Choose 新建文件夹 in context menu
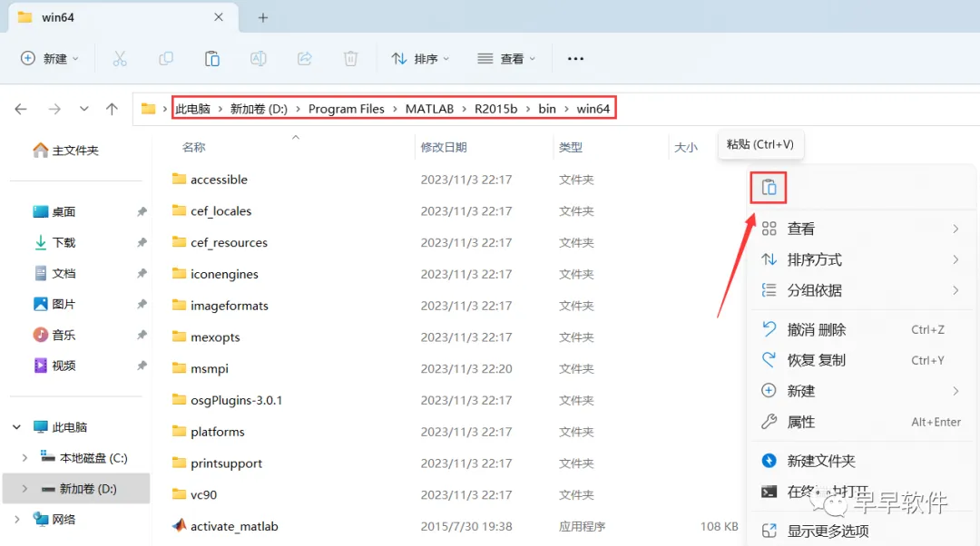This screenshot has height=546, width=980. [861, 461]
